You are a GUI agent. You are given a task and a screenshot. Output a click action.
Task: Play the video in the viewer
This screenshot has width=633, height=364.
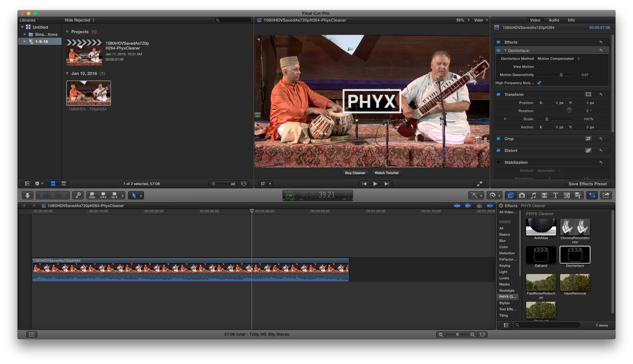(375, 184)
